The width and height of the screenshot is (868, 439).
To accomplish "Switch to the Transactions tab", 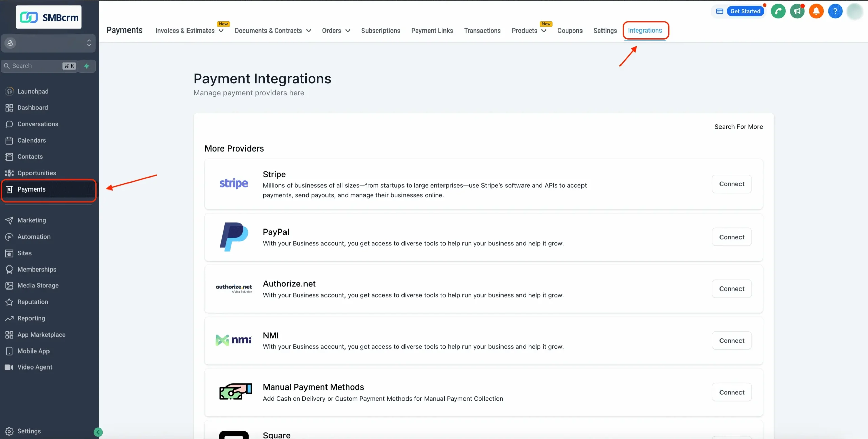I will [482, 31].
